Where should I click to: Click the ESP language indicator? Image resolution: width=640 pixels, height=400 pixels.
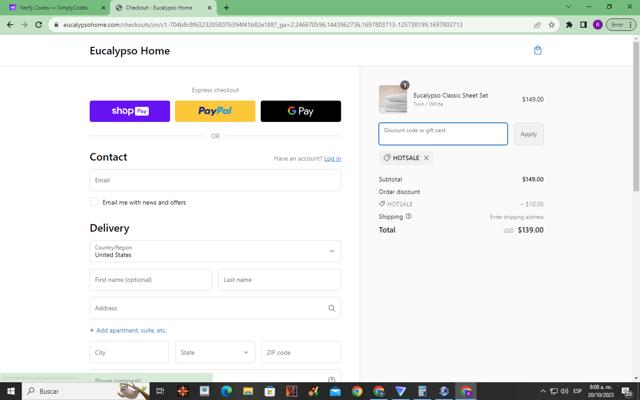(x=578, y=391)
